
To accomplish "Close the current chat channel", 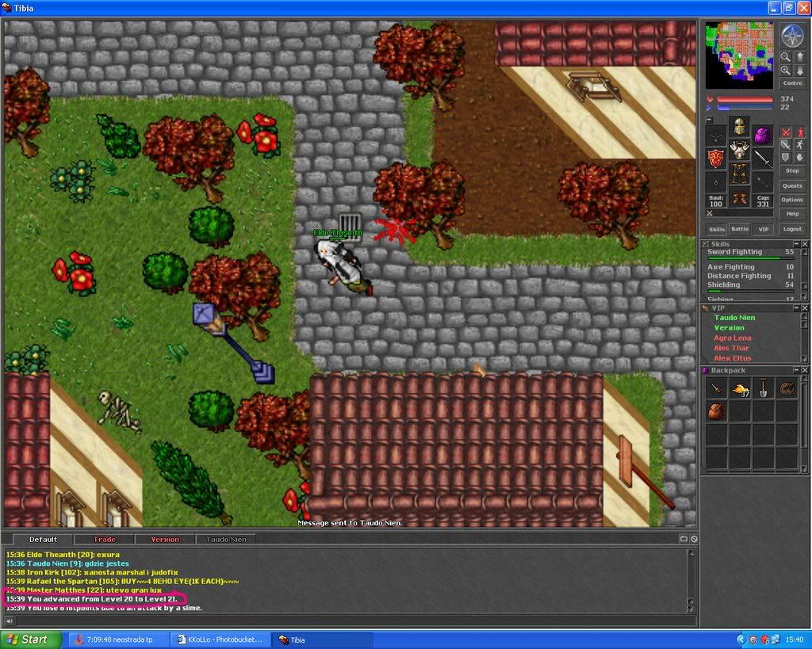I will (694, 539).
